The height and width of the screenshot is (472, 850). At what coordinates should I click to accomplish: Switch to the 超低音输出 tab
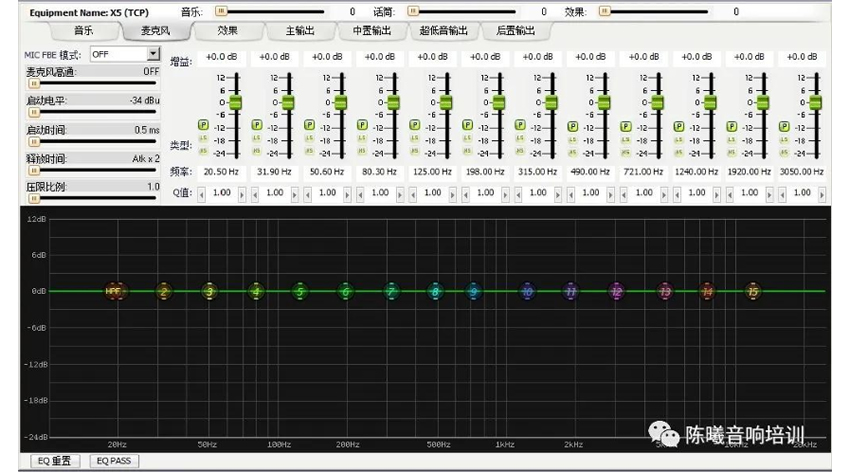point(443,31)
